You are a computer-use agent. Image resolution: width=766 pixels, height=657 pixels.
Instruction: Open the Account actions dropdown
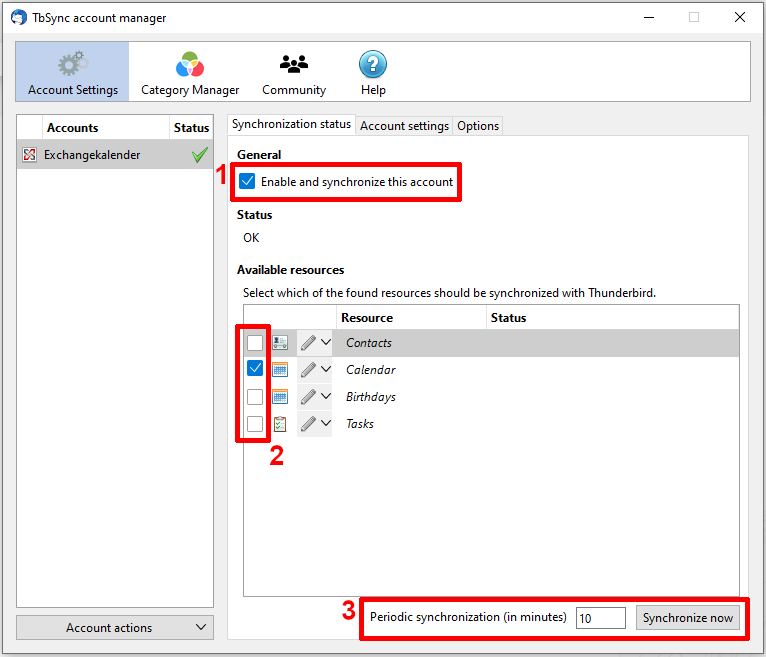tap(115, 627)
